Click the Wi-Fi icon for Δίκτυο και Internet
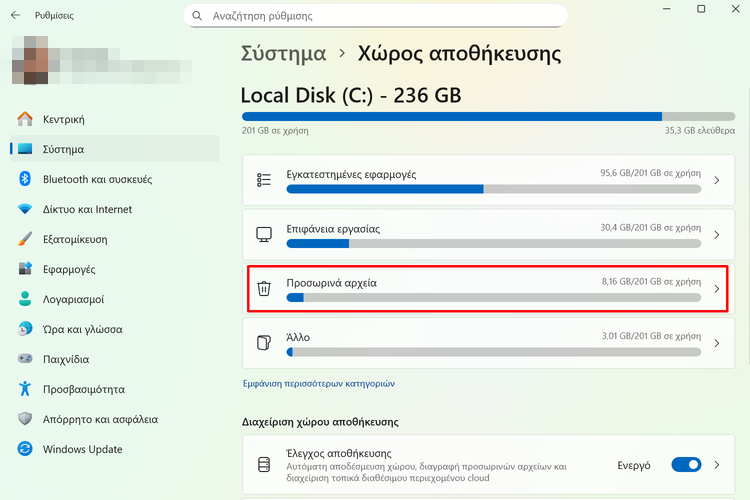 tap(25, 209)
